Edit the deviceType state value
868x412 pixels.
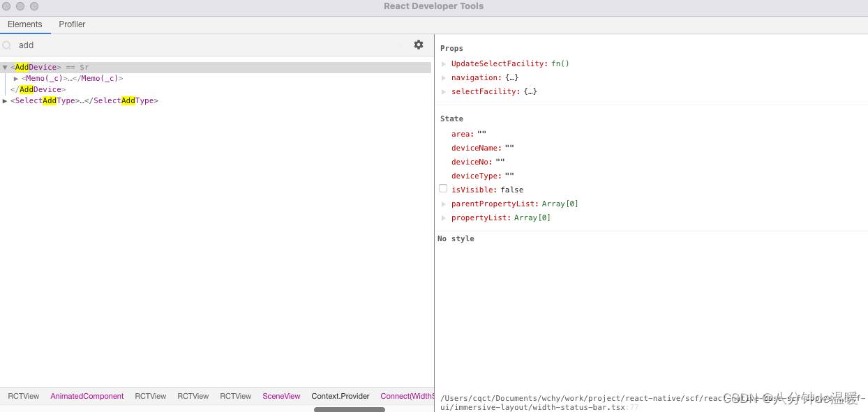point(509,176)
